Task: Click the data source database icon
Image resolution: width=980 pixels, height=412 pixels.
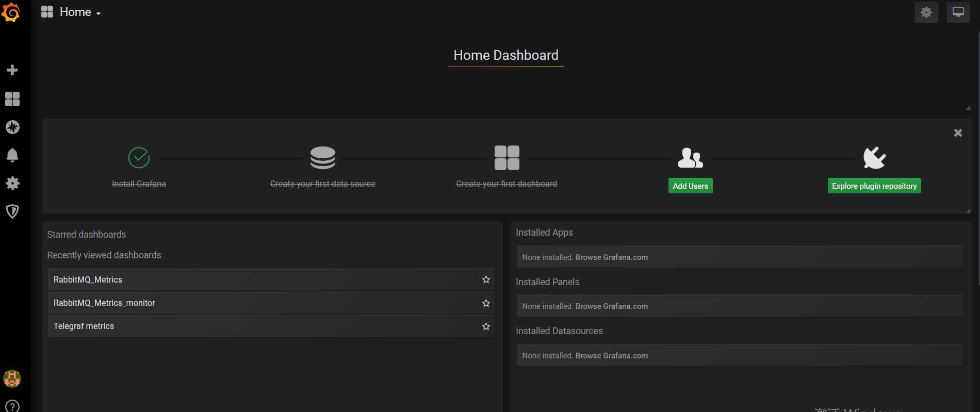Action: tap(323, 158)
